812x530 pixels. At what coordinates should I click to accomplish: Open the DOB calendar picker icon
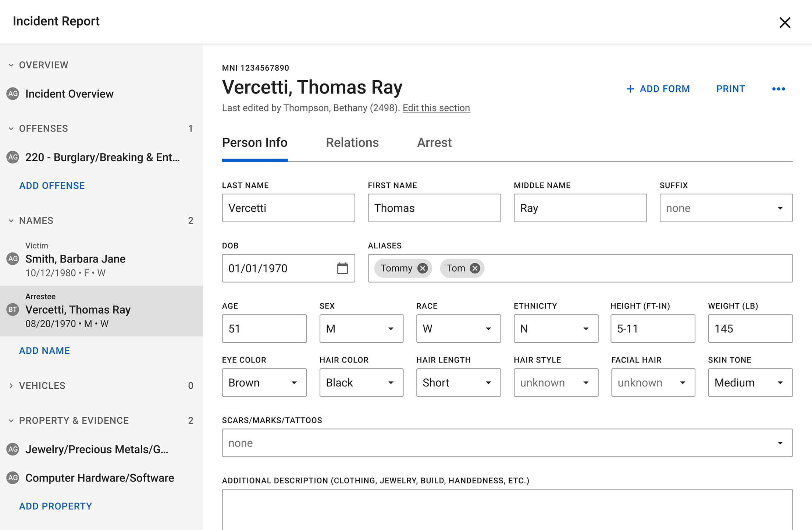[342, 268]
